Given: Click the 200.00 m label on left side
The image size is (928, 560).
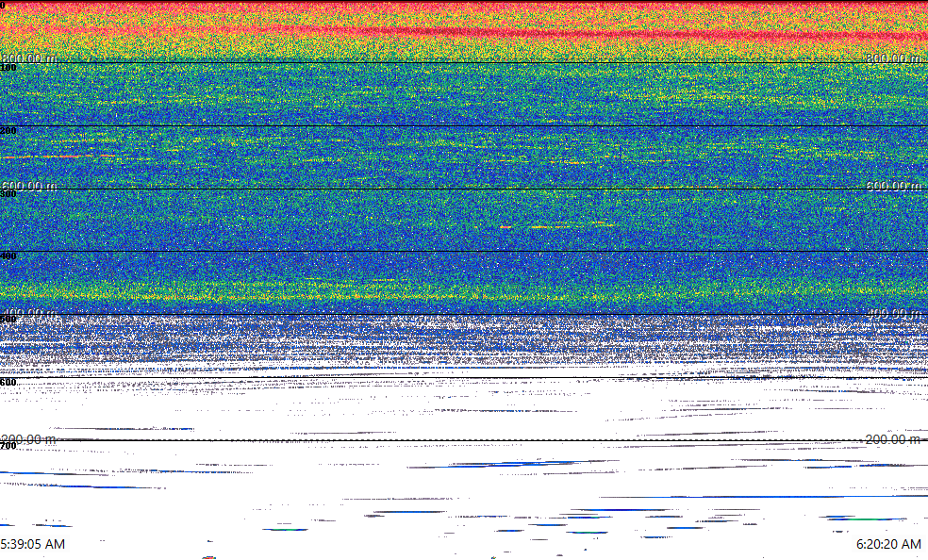Looking at the screenshot, I should coord(28,439).
